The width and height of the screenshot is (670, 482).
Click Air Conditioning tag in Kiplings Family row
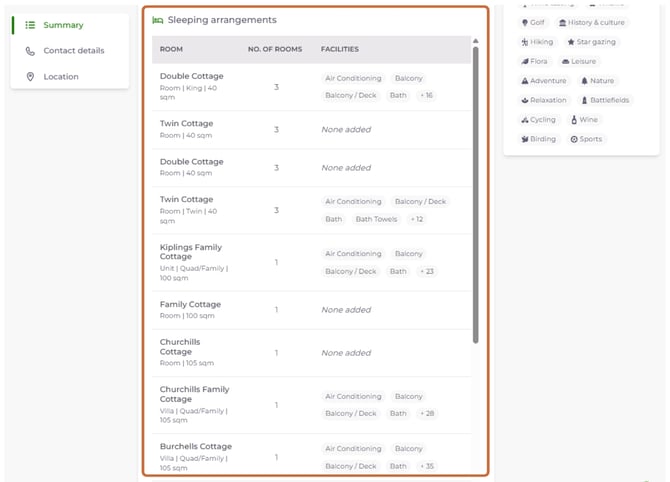pos(353,254)
